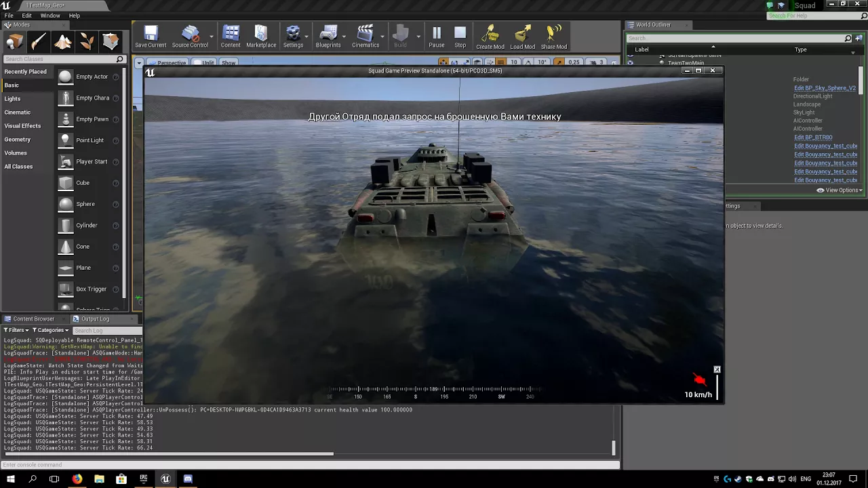The image size is (868, 488).
Task: Open the Type column dropdown arrow
Action: (853, 52)
